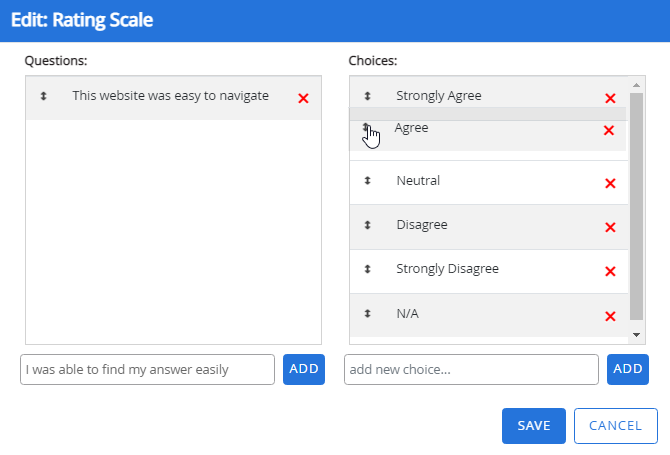Add the new question to the list
The image size is (670, 455).
point(303,369)
